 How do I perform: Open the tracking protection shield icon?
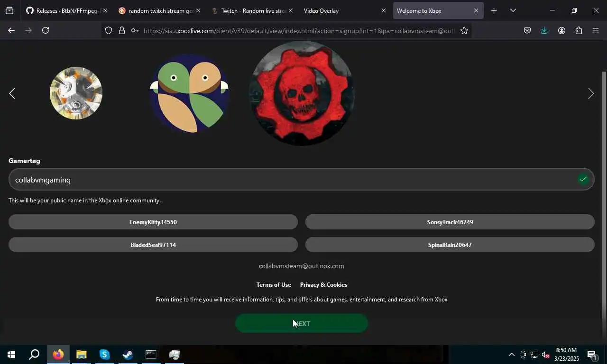109,30
